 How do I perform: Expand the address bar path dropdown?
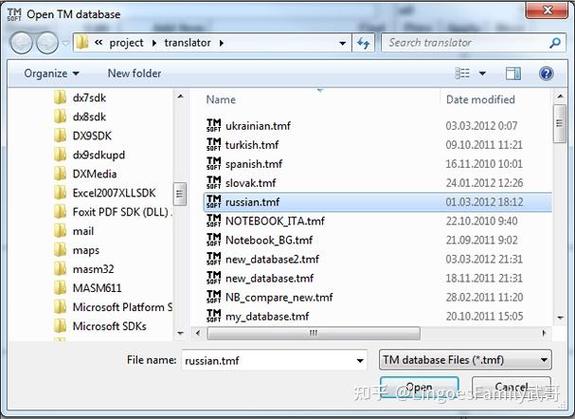point(343,43)
